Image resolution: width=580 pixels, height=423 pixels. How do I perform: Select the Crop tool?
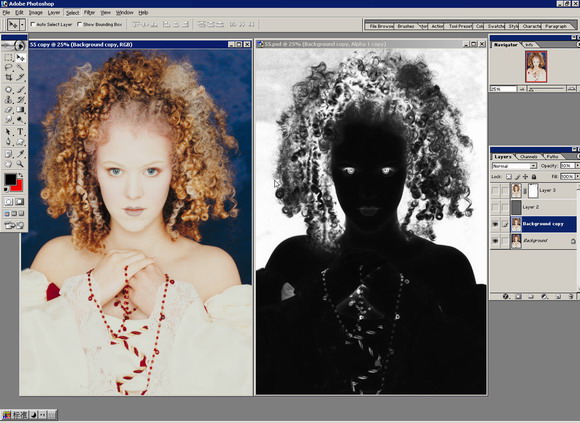8,77
